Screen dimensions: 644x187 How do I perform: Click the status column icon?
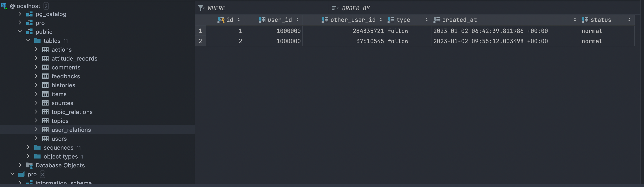click(x=585, y=20)
